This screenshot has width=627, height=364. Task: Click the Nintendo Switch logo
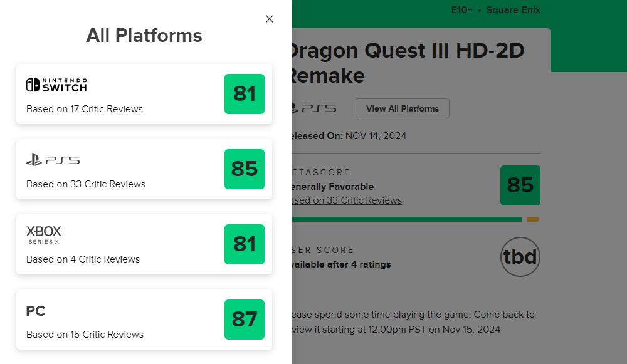56,85
